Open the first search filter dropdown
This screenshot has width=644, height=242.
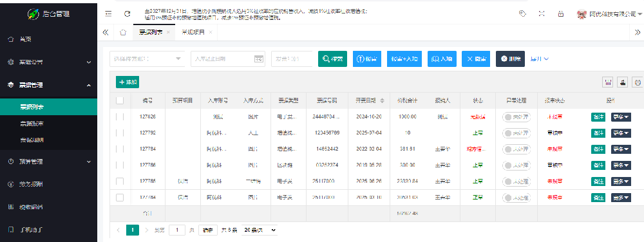coord(147,59)
